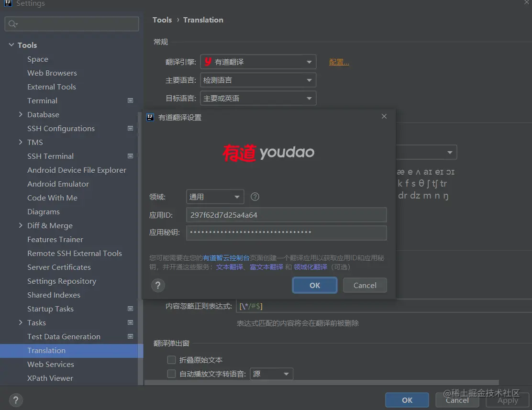Collapse the Tools tree section
Image resolution: width=532 pixels, height=410 pixels.
(11, 45)
